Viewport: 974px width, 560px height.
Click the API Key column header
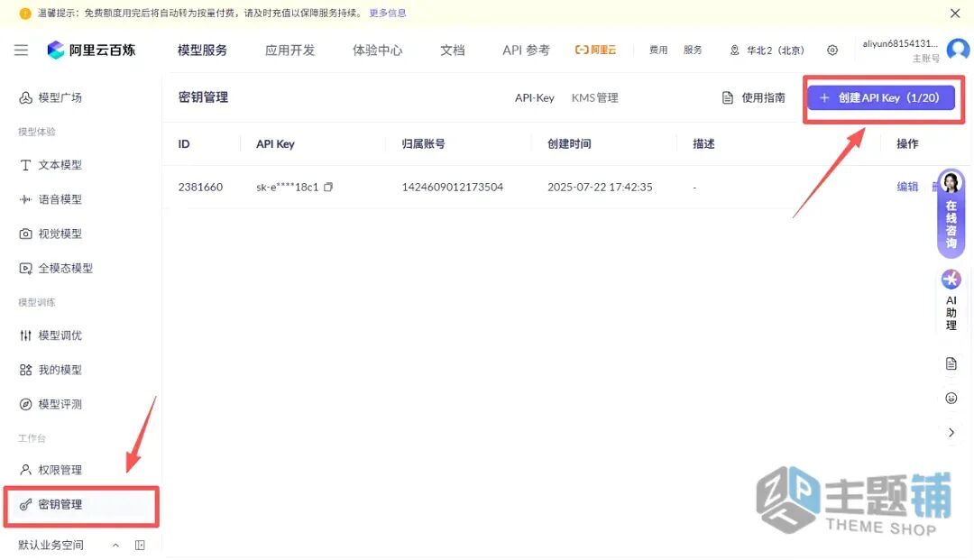click(275, 144)
